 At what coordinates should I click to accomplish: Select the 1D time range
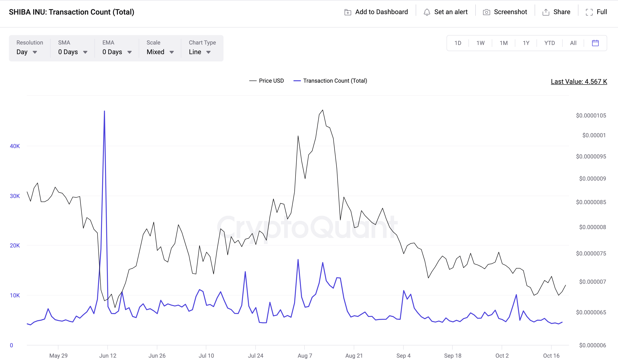pyautogui.click(x=458, y=43)
